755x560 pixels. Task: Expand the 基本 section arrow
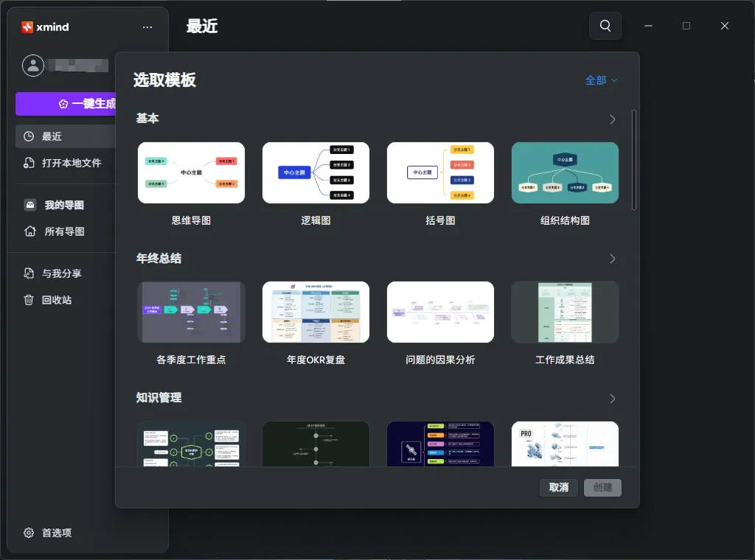[613, 119]
